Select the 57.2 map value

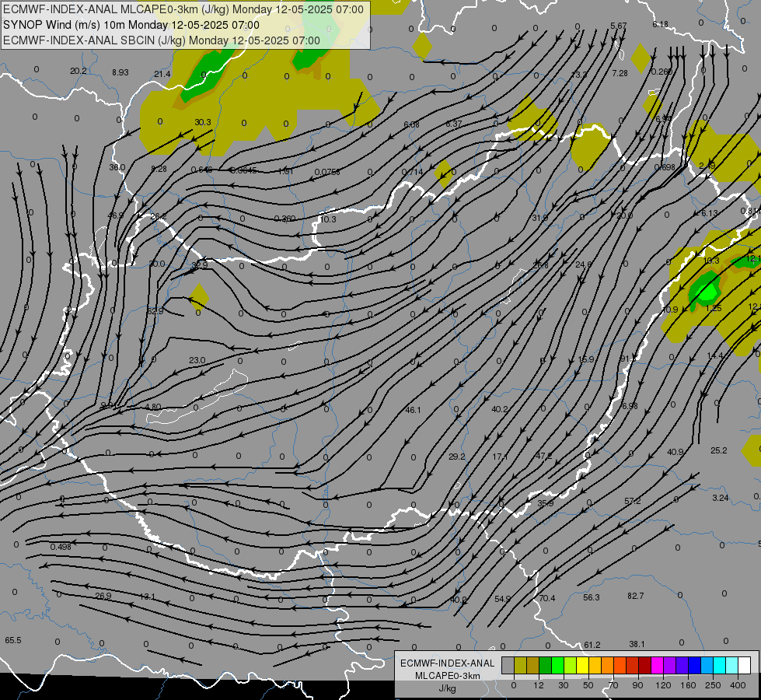[x=633, y=501]
